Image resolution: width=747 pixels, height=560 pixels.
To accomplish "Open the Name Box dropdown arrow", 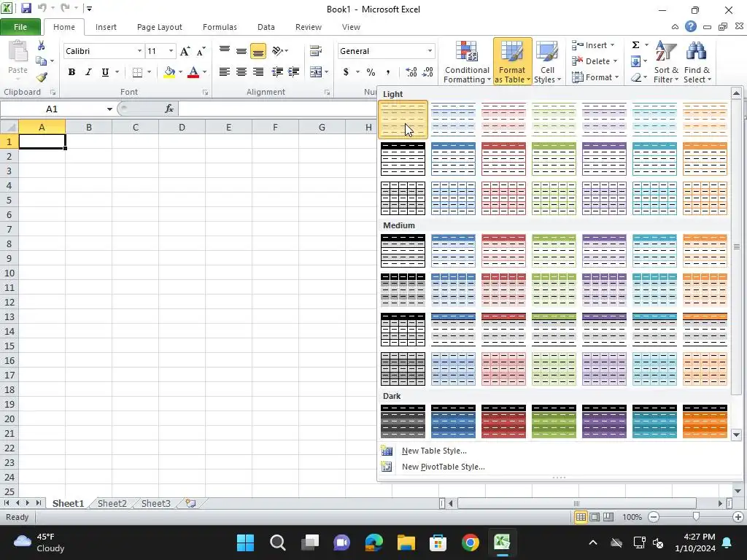I will pyautogui.click(x=109, y=109).
